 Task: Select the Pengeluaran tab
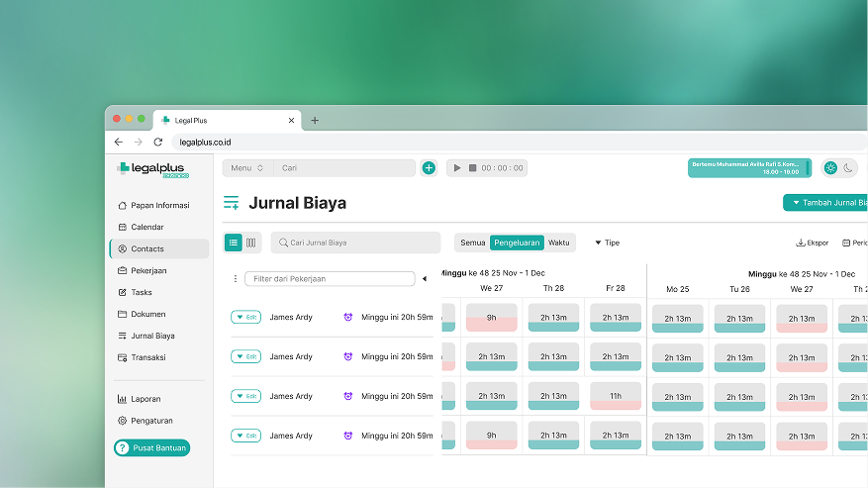click(x=517, y=243)
